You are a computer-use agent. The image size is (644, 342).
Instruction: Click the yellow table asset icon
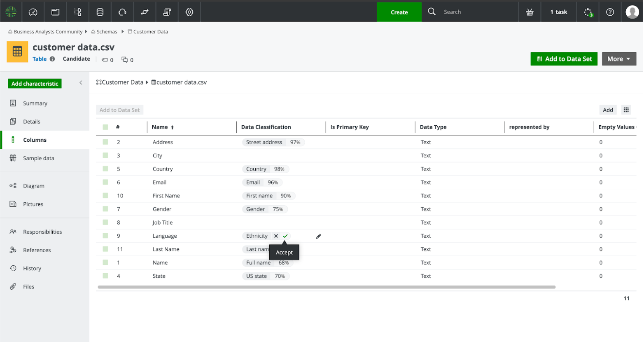coord(17,52)
